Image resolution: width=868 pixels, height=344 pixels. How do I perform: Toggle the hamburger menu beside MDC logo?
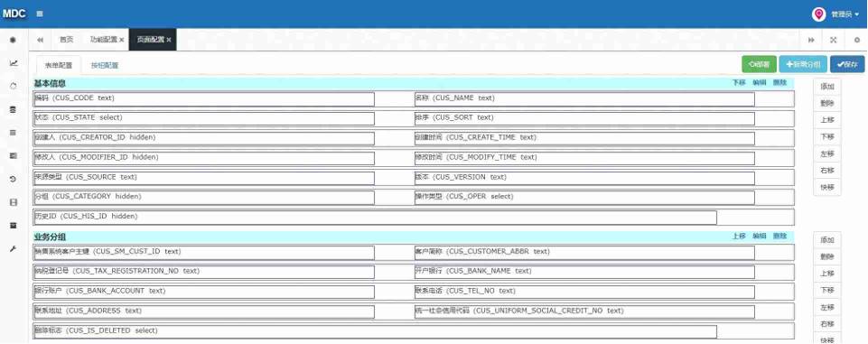(x=40, y=14)
